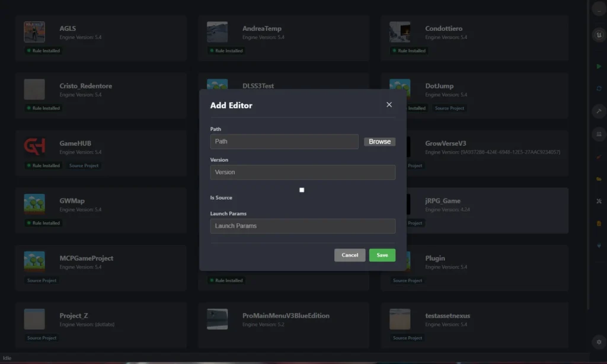Select the AGLS project thumbnail

coord(34,32)
